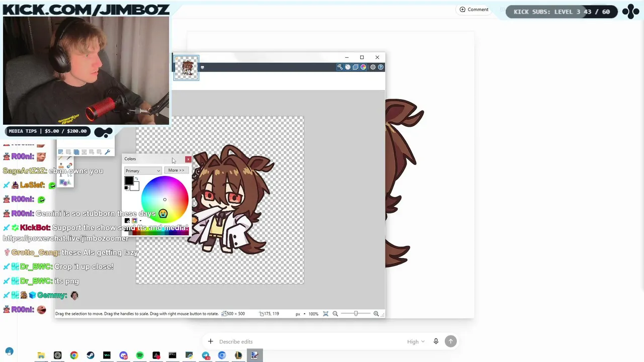Screen dimensions: 644x362
Task: Zoom out with the magnifier minus
Action: point(335,314)
